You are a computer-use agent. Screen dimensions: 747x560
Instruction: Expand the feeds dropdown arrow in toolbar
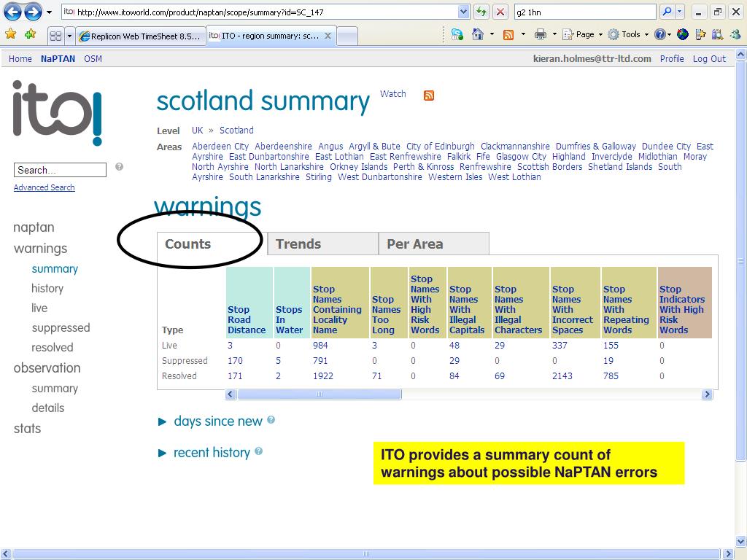(523, 34)
